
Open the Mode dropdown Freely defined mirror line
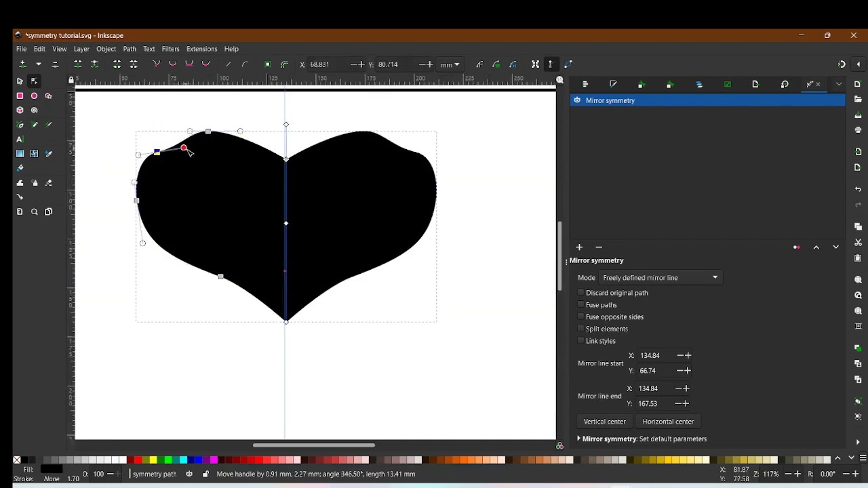(660, 278)
